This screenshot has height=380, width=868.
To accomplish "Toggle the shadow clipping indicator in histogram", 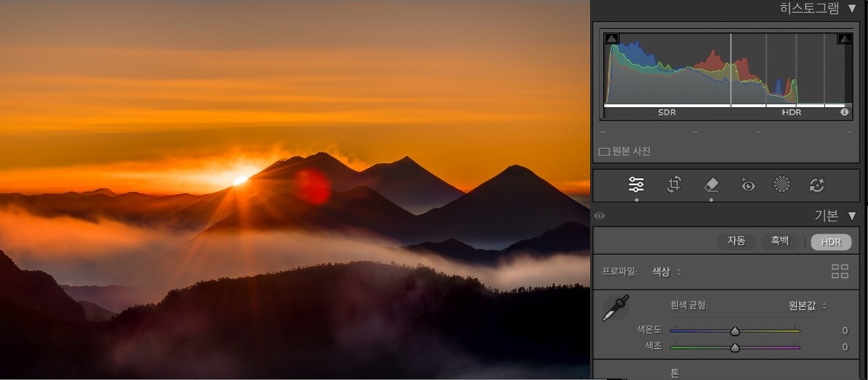I will click(611, 38).
